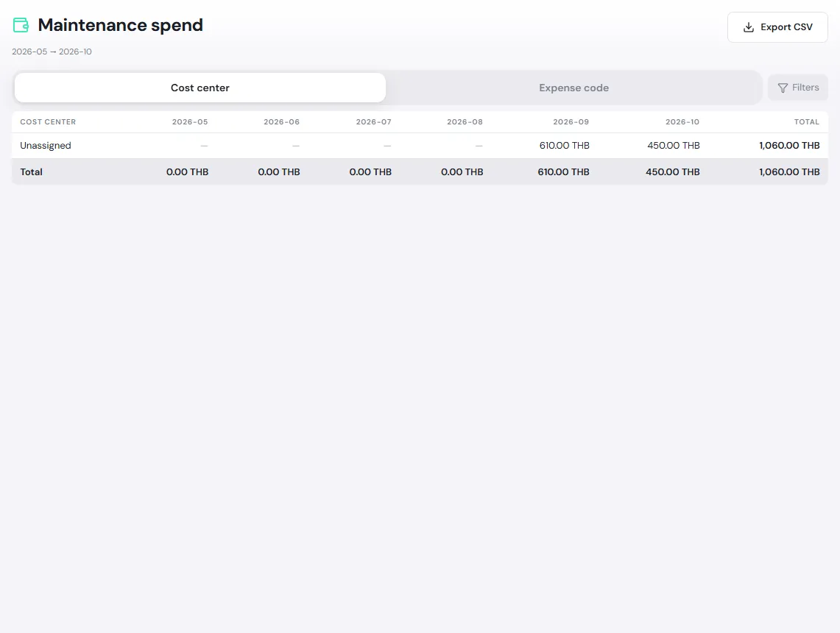Screen dimensions: 840x633
Task: Click Total row grand total 1,060.00 THB
Action: point(789,172)
